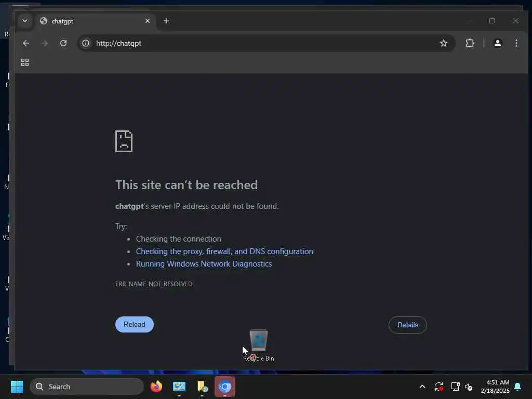Screen dimensions: 532x399
Task: Maximize the browser window
Action: (x=492, y=21)
